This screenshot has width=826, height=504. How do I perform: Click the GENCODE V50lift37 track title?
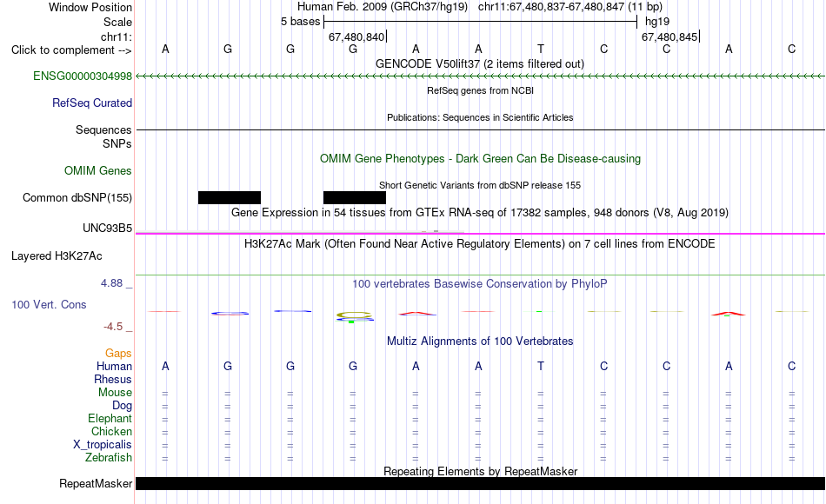pyautogui.click(x=480, y=63)
